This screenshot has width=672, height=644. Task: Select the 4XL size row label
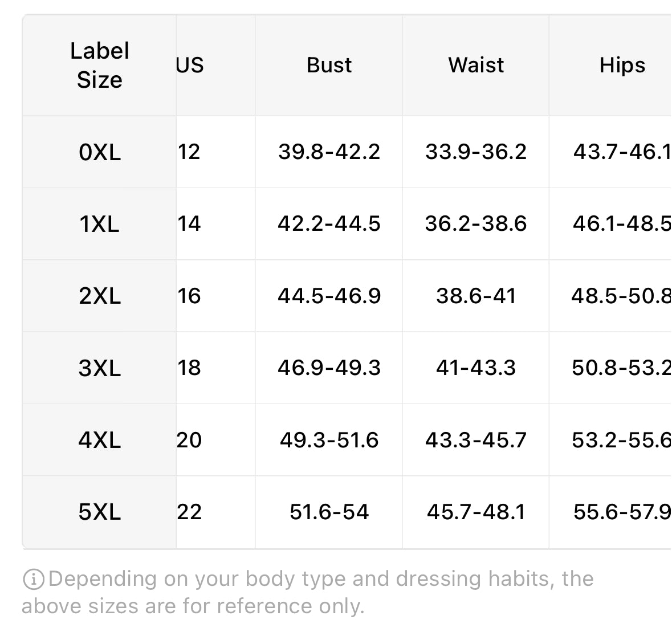tap(99, 439)
